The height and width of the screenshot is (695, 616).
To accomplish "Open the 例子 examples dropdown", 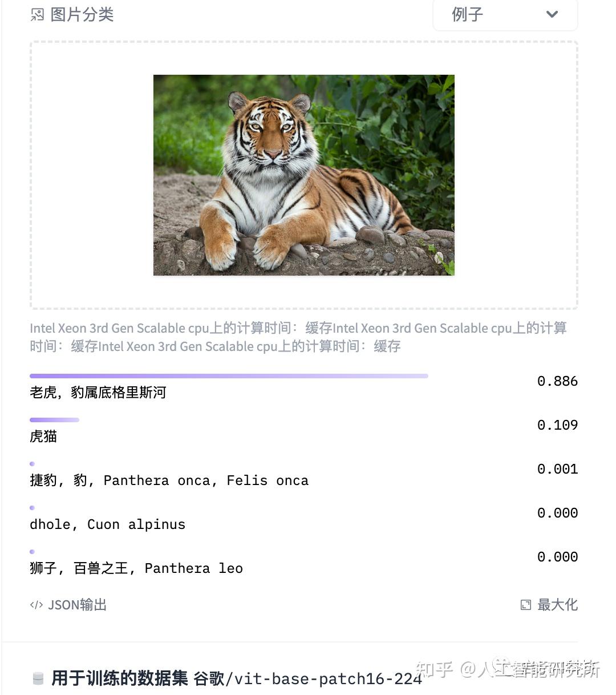I will click(x=505, y=15).
